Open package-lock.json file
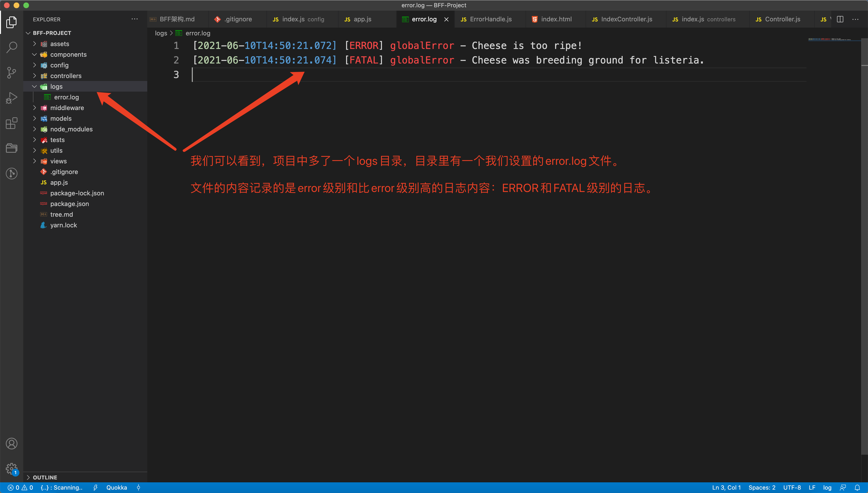The height and width of the screenshot is (493, 868). pyautogui.click(x=85, y=193)
